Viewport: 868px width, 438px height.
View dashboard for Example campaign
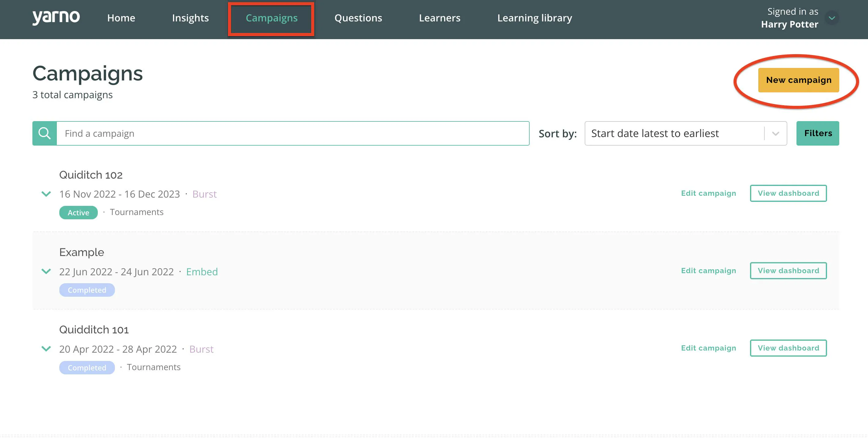[788, 270]
